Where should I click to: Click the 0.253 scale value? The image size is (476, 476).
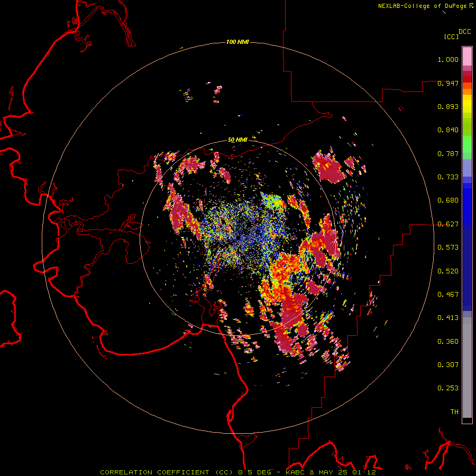point(448,388)
